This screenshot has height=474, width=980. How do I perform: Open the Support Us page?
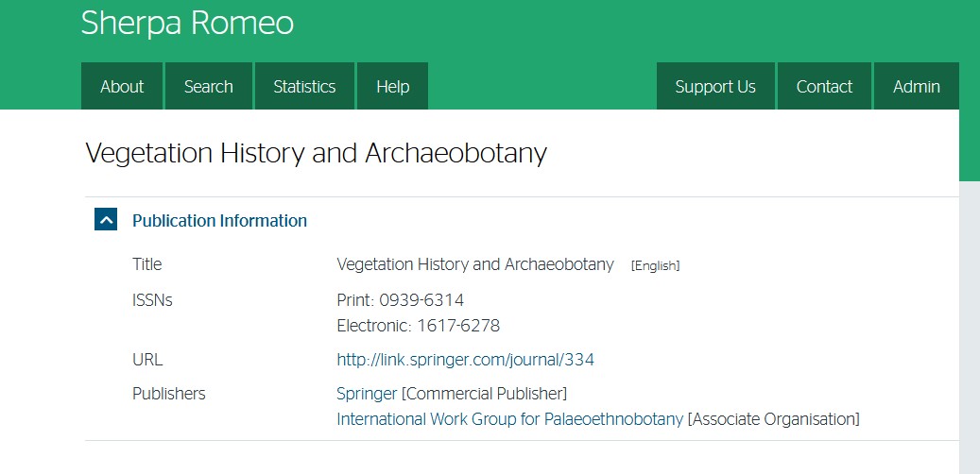715,86
